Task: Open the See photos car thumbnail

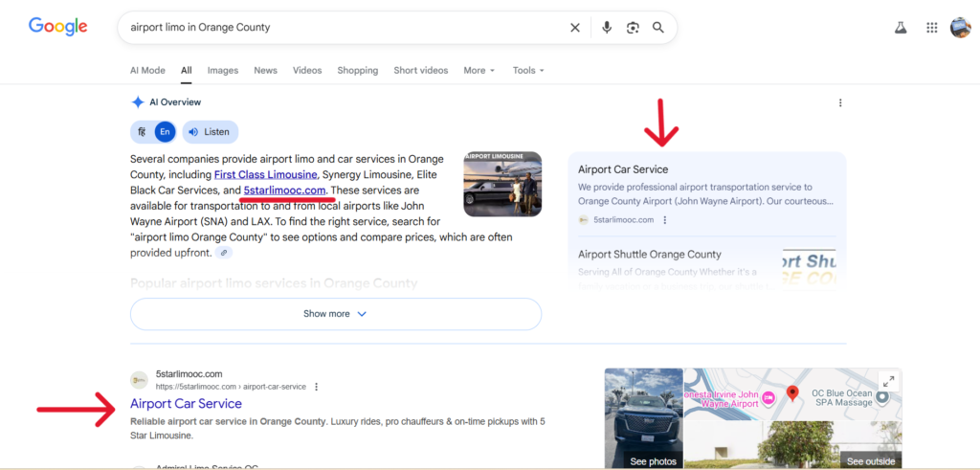Action: point(644,418)
